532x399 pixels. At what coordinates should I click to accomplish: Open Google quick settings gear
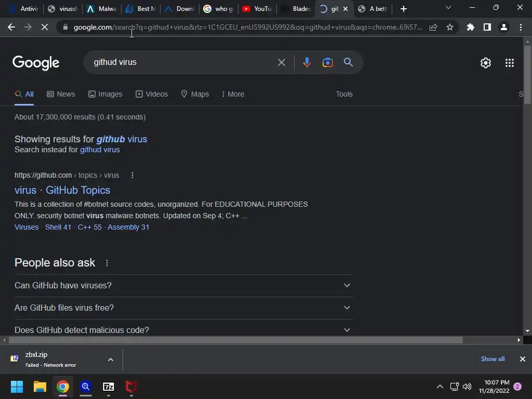(486, 63)
